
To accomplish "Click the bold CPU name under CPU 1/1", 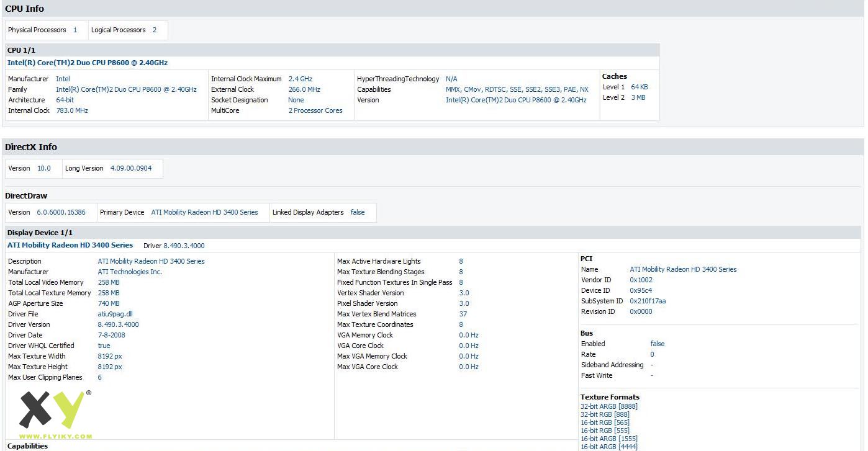I will click(x=88, y=63).
